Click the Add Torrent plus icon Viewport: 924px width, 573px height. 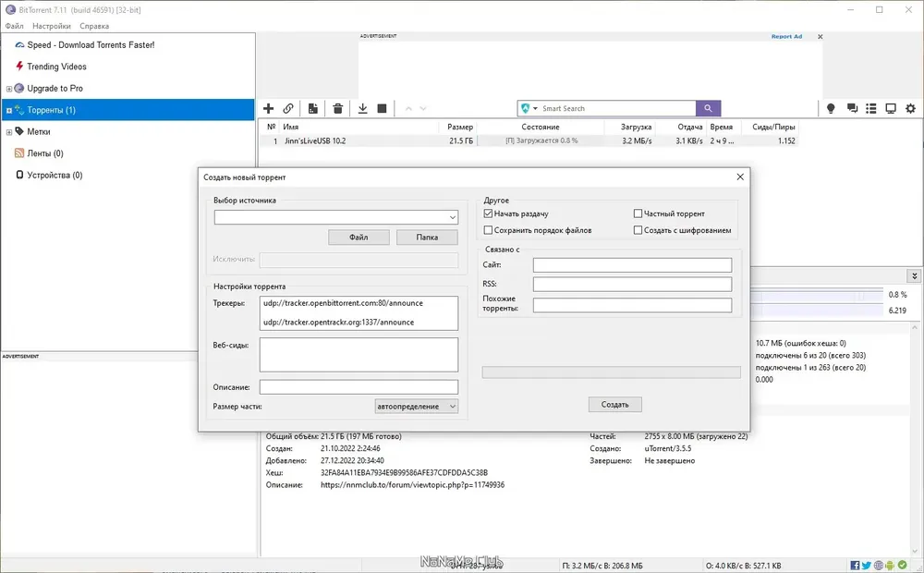point(268,108)
